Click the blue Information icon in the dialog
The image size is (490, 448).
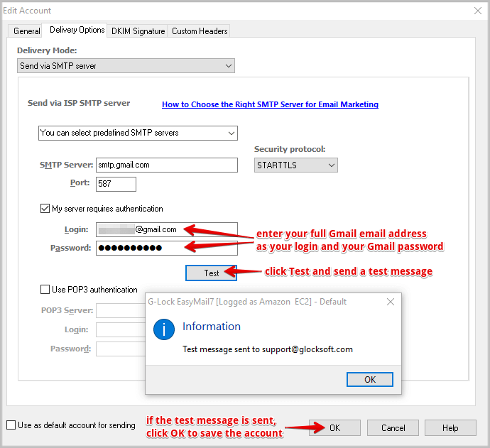tap(164, 329)
